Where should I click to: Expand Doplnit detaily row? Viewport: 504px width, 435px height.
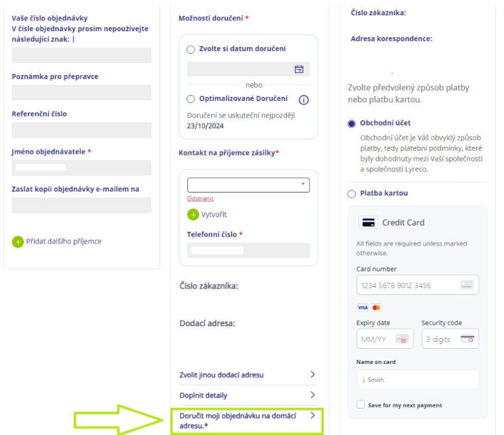click(248, 395)
